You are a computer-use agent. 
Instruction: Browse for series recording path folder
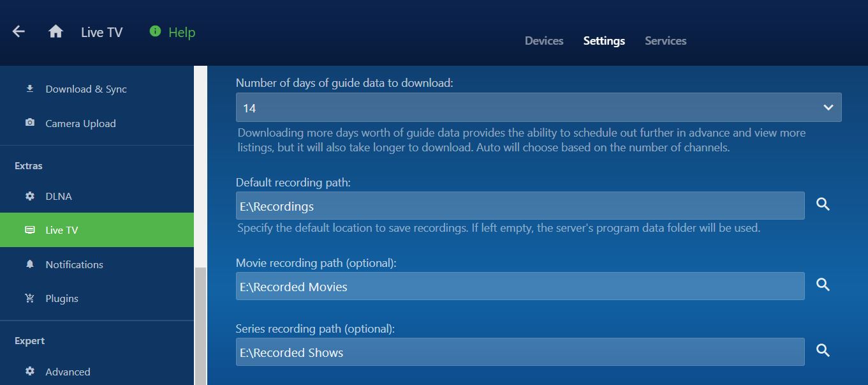tap(823, 351)
